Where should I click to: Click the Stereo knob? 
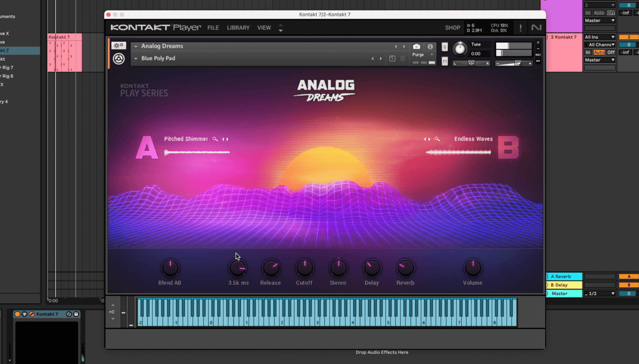point(338,268)
